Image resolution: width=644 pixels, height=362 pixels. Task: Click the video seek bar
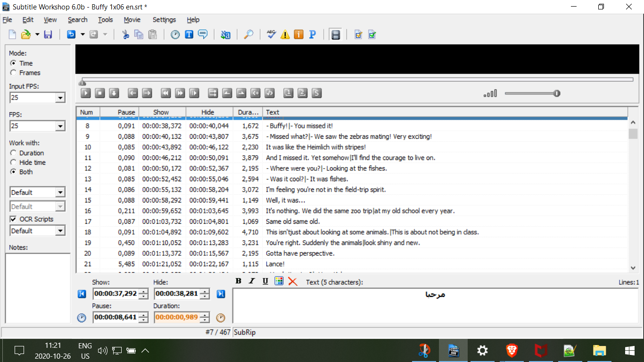(x=357, y=80)
